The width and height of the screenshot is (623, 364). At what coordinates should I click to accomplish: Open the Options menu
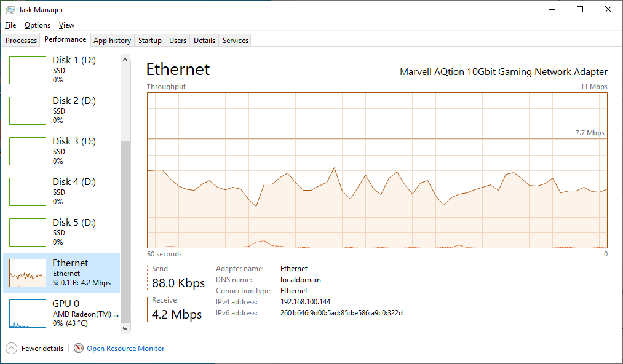[x=38, y=25]
